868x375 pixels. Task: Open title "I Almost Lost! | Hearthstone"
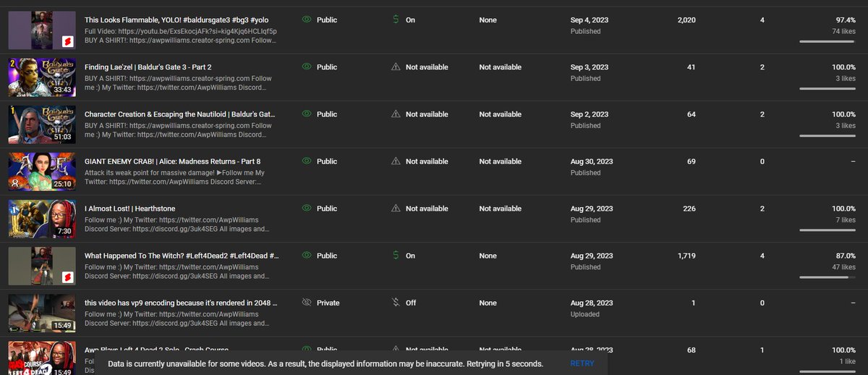[130, 208]
